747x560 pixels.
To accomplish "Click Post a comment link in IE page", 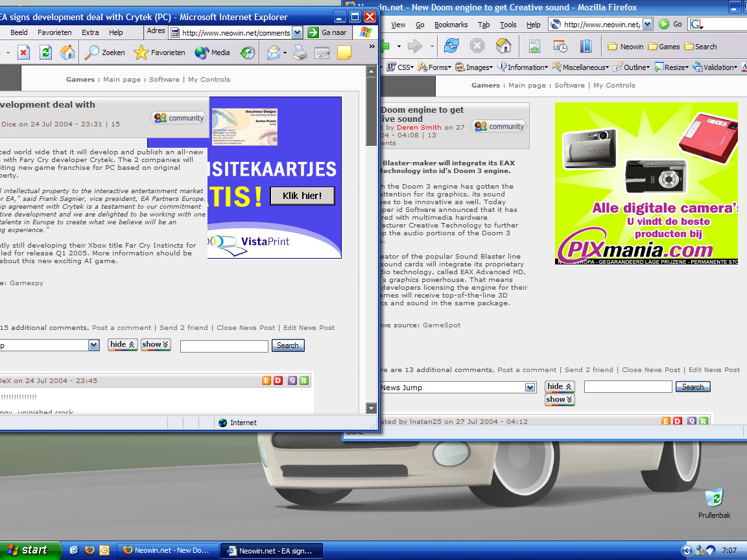I will 121,327.
